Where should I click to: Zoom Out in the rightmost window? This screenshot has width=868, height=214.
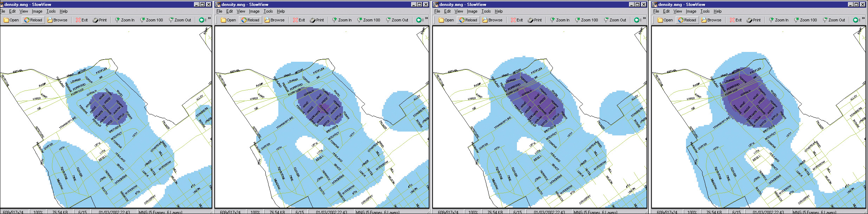click(x=834, y=20)
